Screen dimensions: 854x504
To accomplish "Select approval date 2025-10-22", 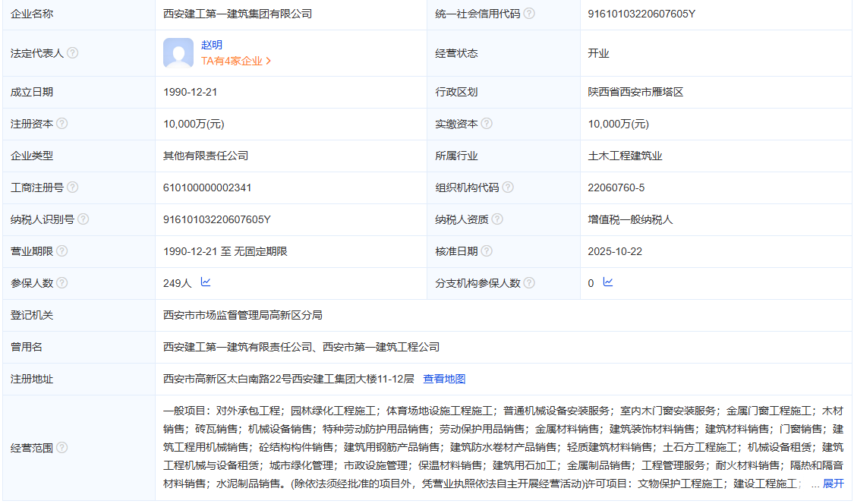I will click(615, 251).
